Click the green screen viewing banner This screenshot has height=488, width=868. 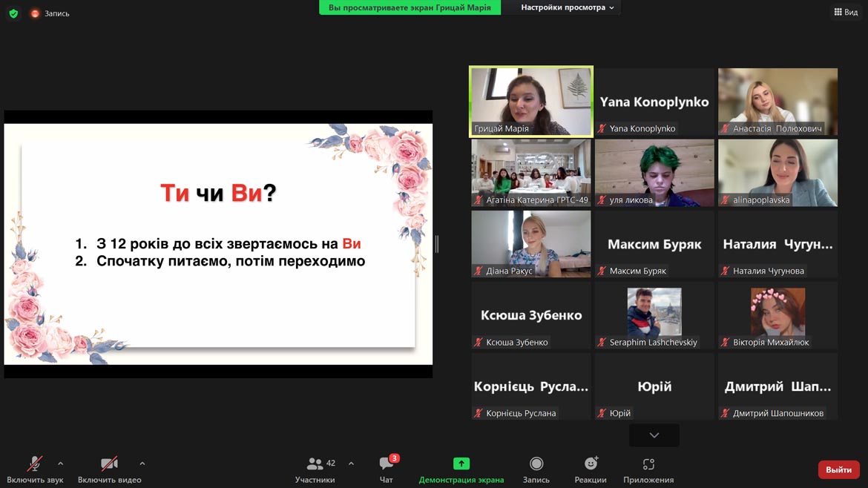[x=410, y=7]
